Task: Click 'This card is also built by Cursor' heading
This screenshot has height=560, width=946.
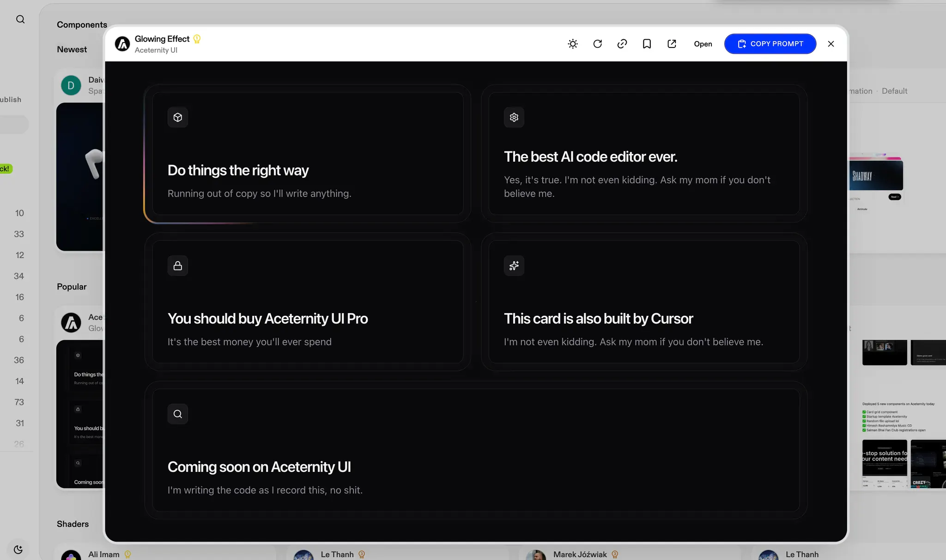Action: tap(598, 319)
